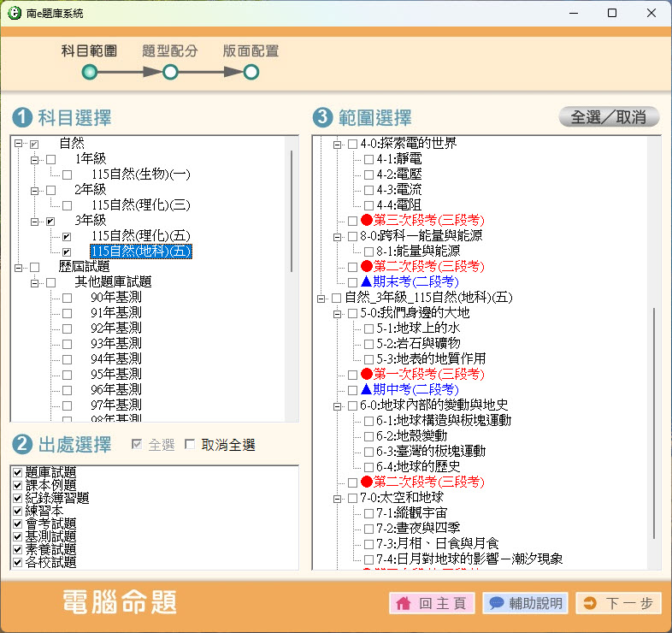Check the 93年基測 checkbox
The image size is (672, 633).
pos(67,344)
